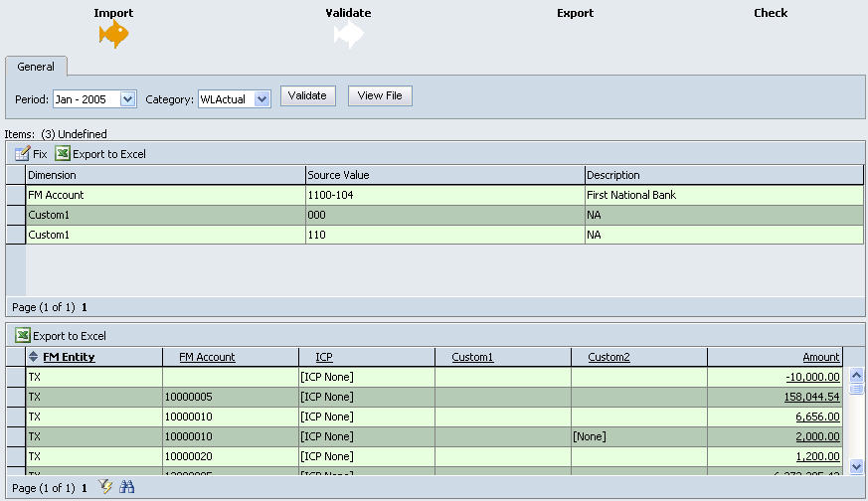
Task: Sort by Custom1 column header
Action: coord(472,357)
